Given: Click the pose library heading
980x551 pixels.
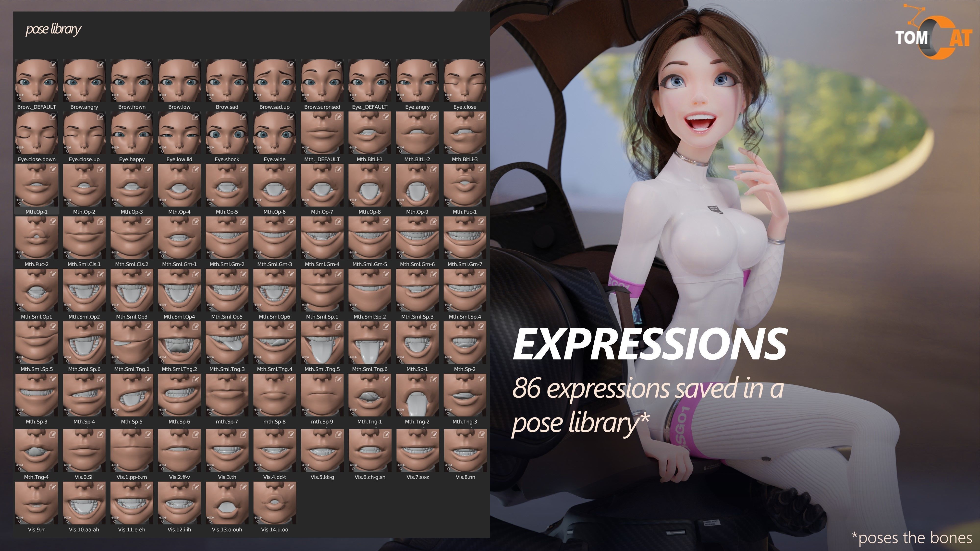Looking at the screenshot, I should 53,29.
